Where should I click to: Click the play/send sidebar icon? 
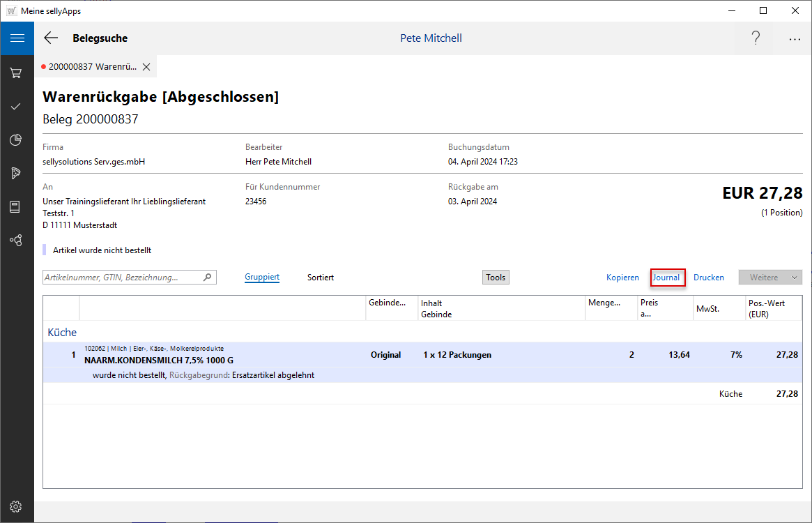(16, 174)
